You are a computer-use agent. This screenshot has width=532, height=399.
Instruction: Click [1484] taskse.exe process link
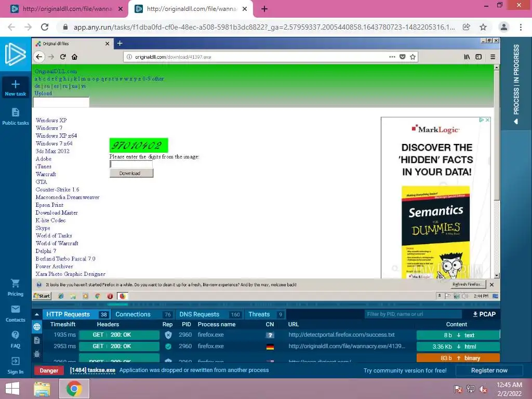tap(92, 370)
